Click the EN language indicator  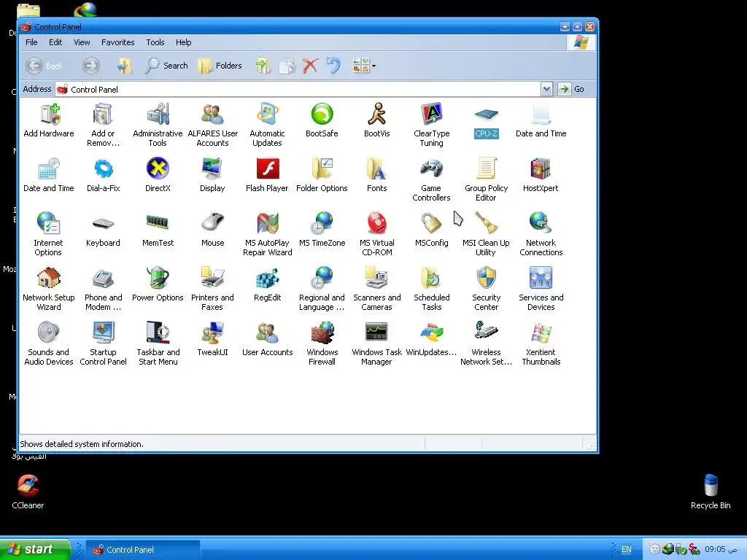coord(627,550)
